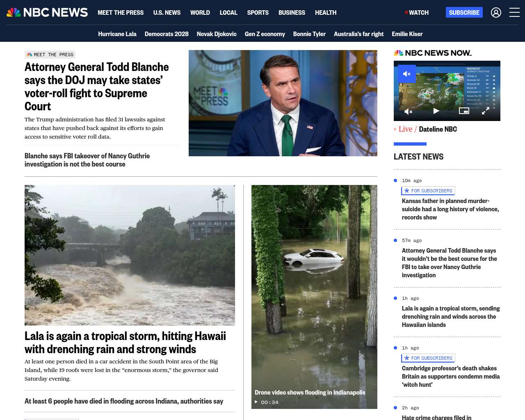525x420 pixels.
Task: Open the Indianapolis flooded car drone video thumbnail
Action: tap(314, 297)
